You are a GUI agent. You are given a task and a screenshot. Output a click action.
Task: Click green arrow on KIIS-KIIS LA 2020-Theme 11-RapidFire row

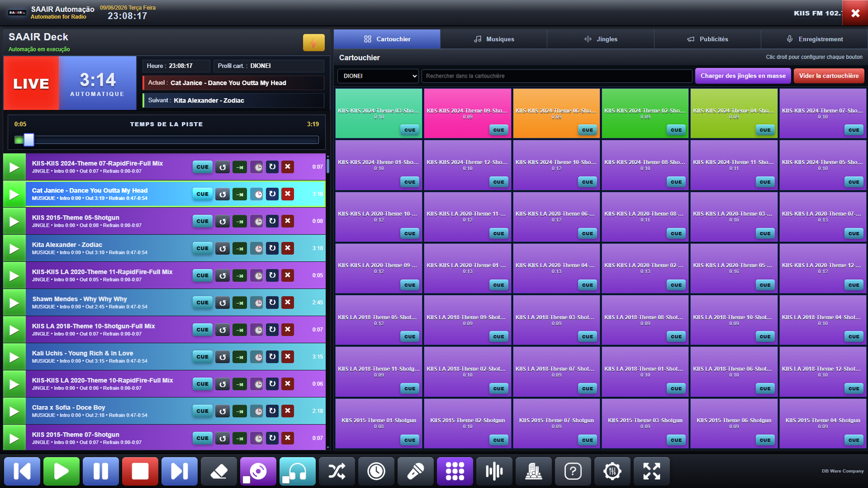click(x=240, y=275)
